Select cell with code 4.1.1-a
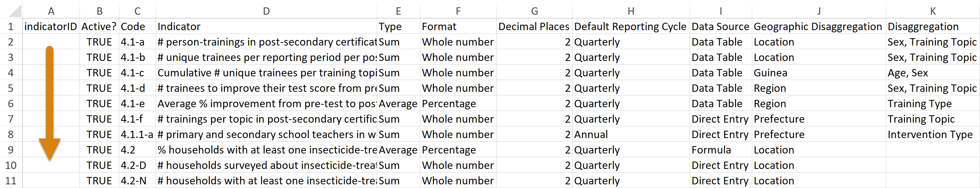Screen dimensions: 980x188 click(x=137, y=134)
